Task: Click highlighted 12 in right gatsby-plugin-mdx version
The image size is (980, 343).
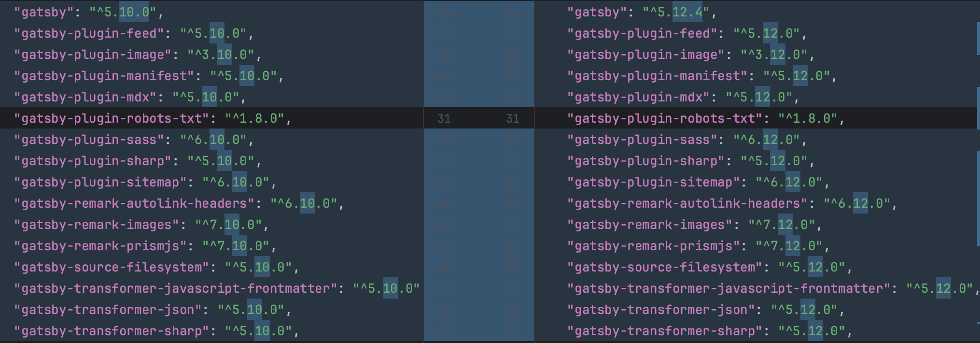Action: pyautogui.click(x=763, y=97)
